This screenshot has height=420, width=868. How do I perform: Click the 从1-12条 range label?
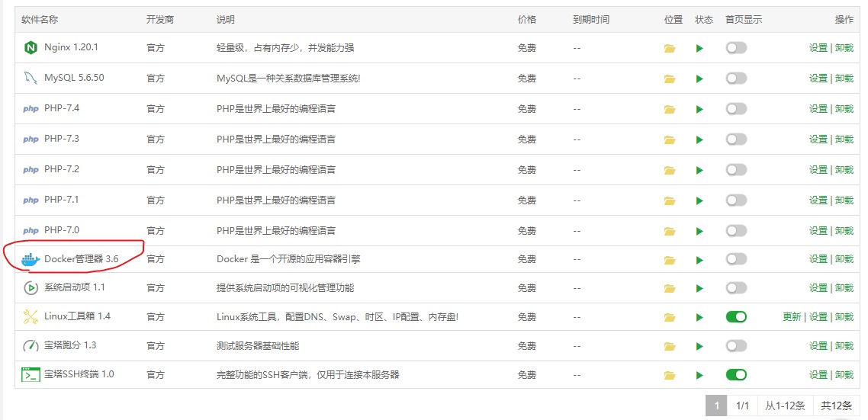click(785, 406)
